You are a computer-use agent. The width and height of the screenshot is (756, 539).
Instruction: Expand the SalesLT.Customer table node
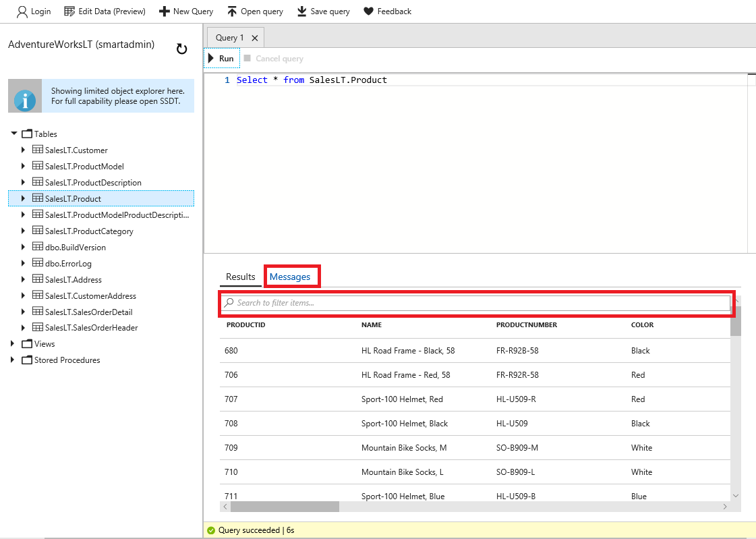(24, 150)
